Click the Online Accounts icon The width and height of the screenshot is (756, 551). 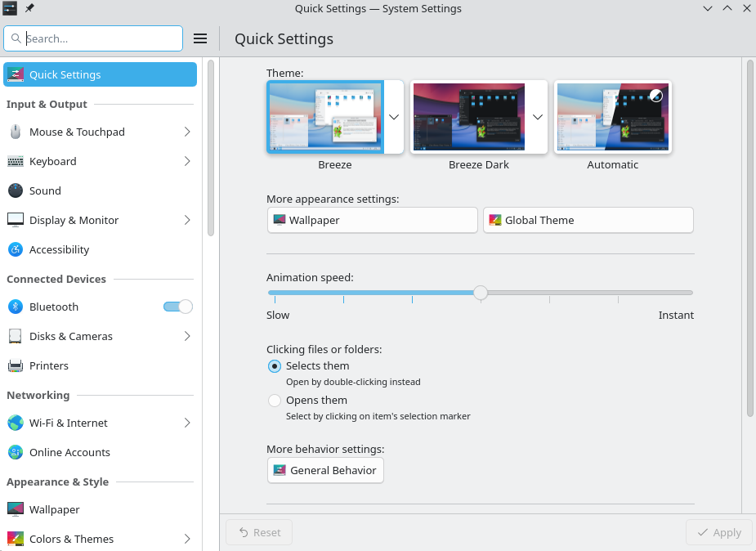point(16,452)
